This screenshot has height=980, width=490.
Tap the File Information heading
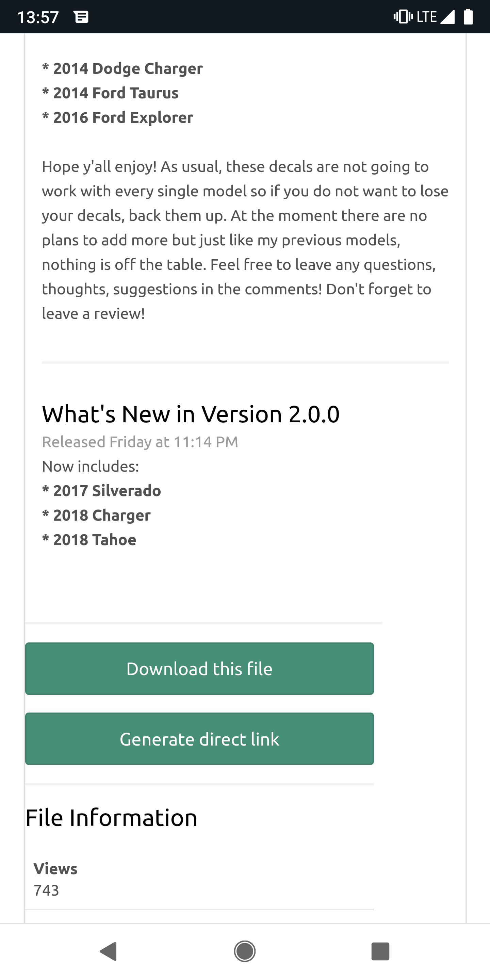click(112, 818)
